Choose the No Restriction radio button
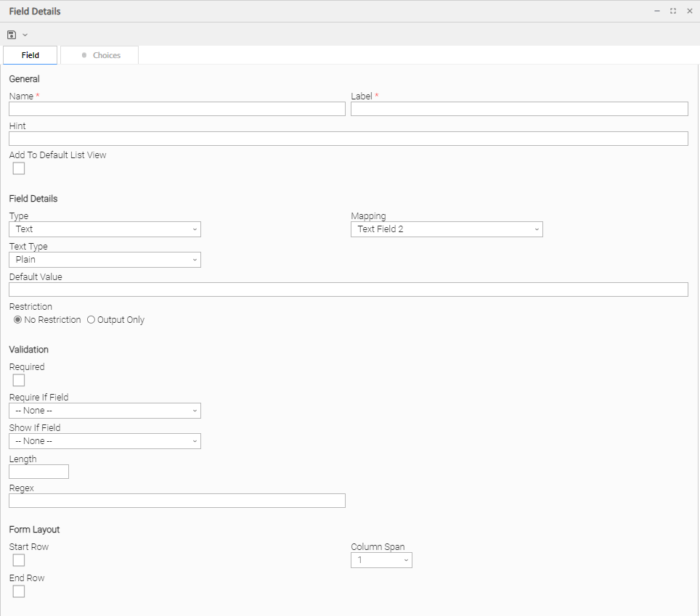700x616 pixels. pos(18,320)
